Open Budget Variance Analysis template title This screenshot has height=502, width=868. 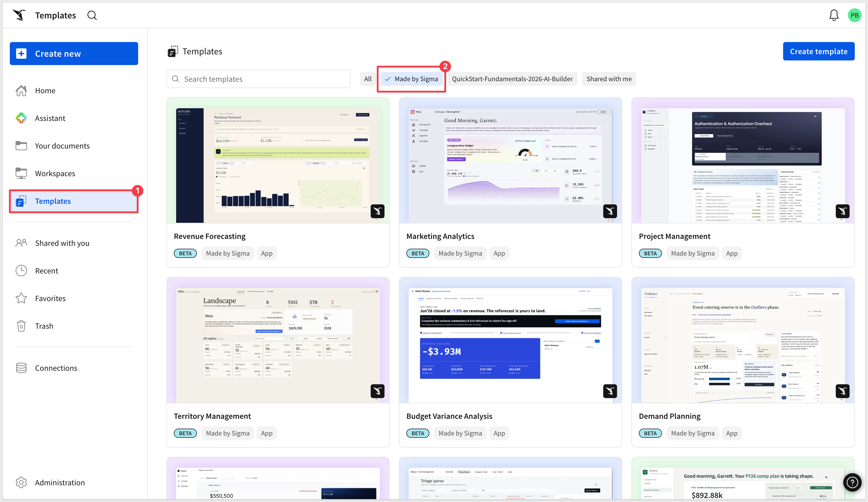tap(449, 416)
